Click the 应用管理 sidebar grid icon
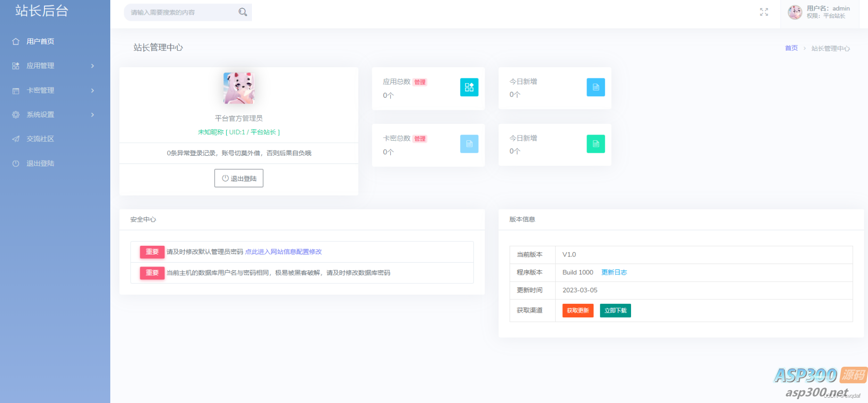The height and width of the screenshot is (403, 868). (x=16, y=66)
